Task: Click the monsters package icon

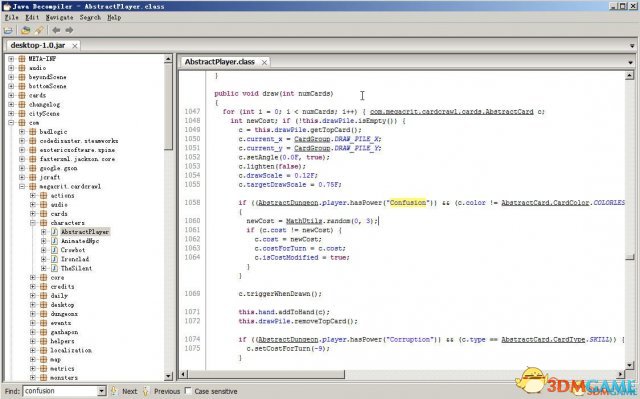Action: pyautogui.click(x=44, y=377)
